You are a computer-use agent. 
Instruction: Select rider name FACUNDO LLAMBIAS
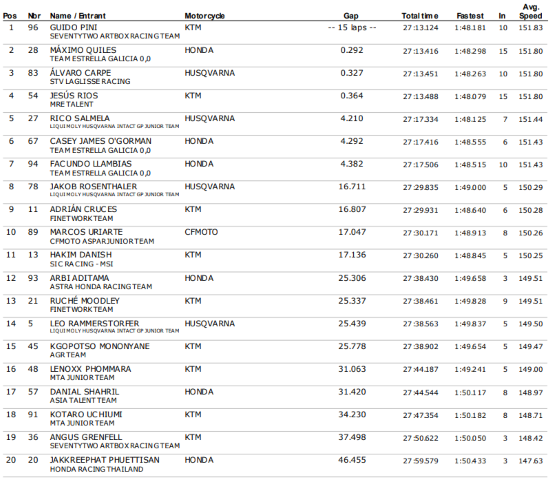91,164
